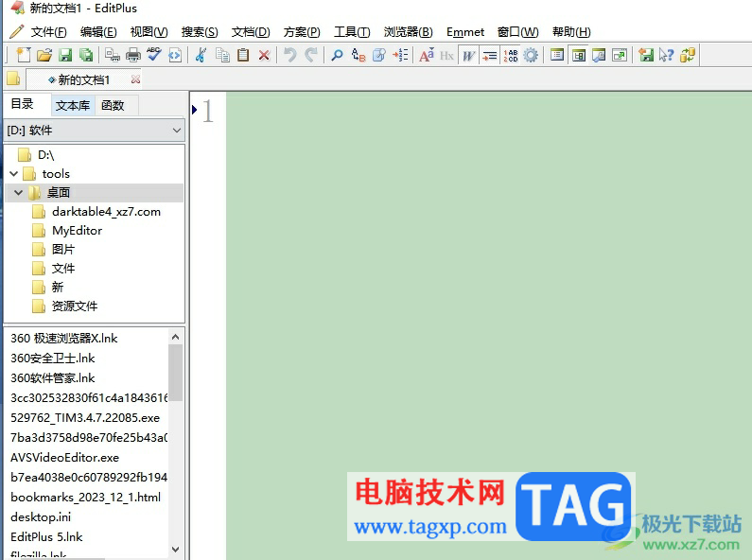Click the context Help cursor icon
The height and width of the screenshot is (560, 752).
pos(667,55)
